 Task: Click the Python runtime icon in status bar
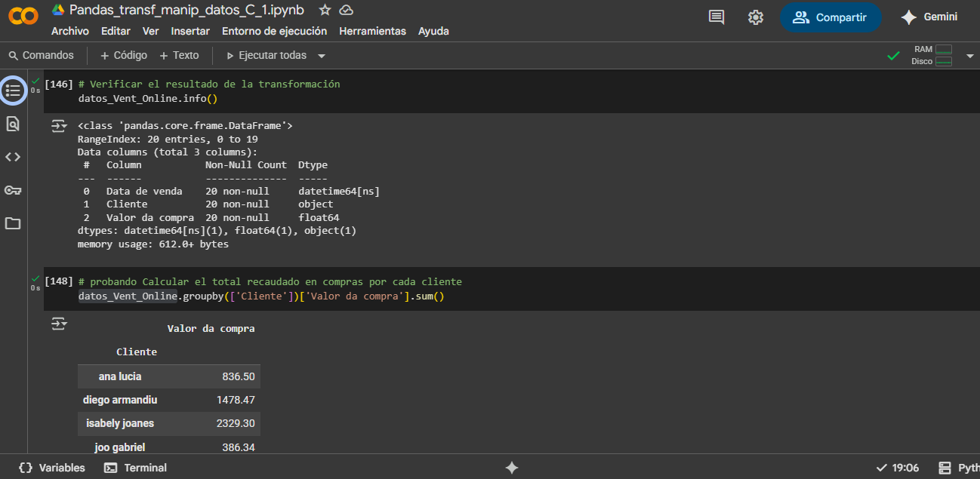coord(945,468)
